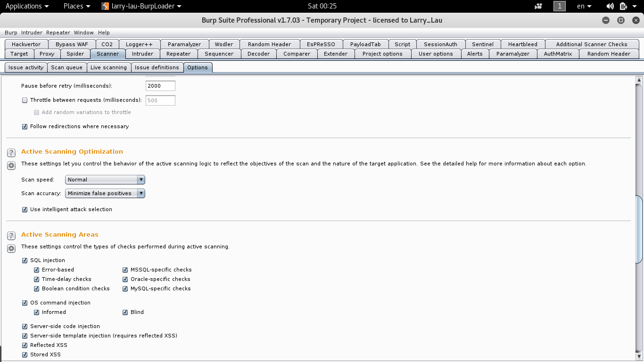Toggle Stored XSS checkbox
Image resolution: width=644 pixels, height=362 pixels.
25,355
